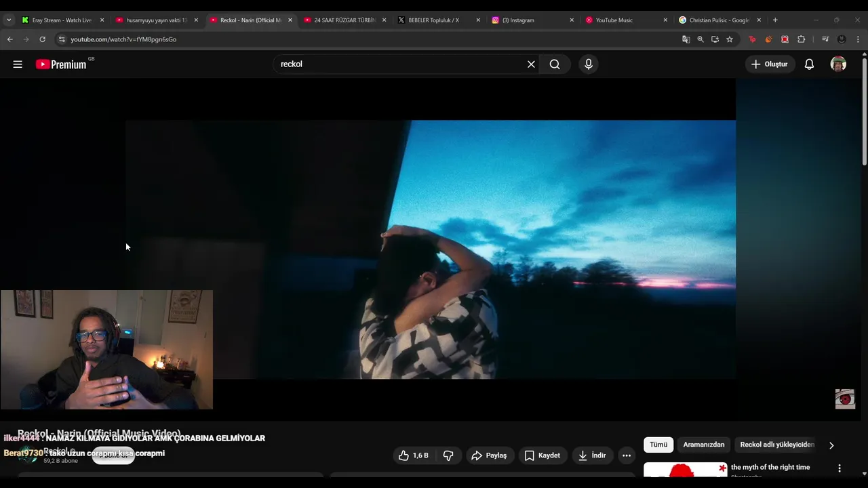Open Chrome profile avatar

pyautogui.click(x=842, y=39)
